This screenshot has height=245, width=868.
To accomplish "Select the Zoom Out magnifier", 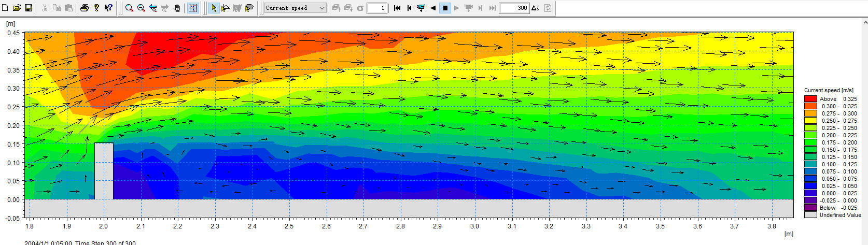I will [141, 8].
